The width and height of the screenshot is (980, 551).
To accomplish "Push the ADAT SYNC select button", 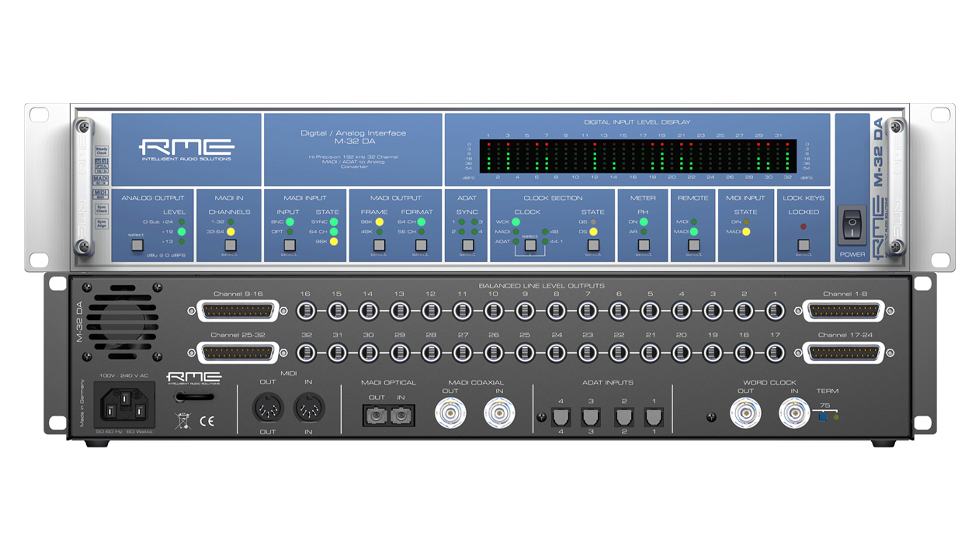I will pyautogui.click(x=468, y=245).
